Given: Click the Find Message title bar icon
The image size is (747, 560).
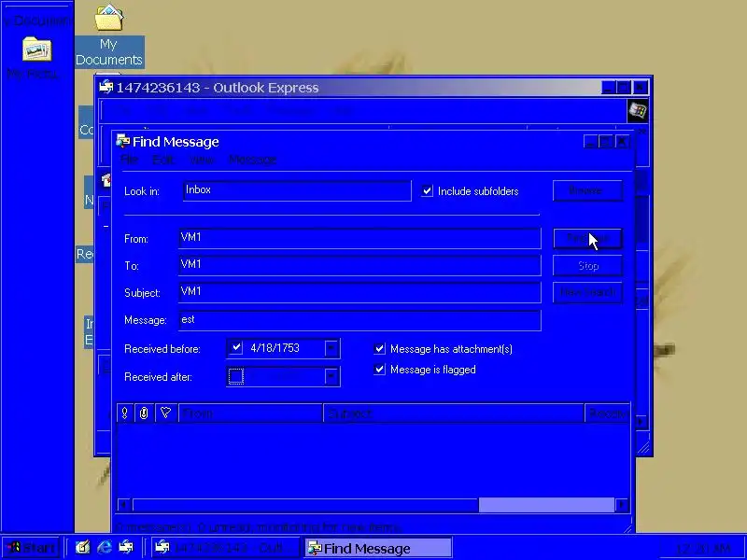Looking at the screenshot, I should click(123, 142).
